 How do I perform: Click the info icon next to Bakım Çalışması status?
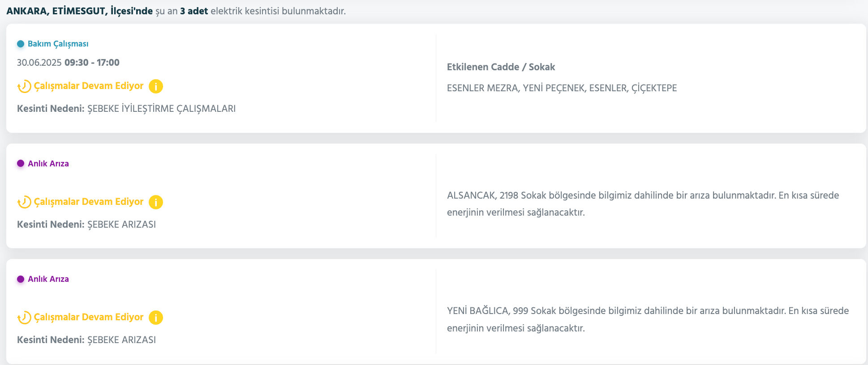[155, 86]
